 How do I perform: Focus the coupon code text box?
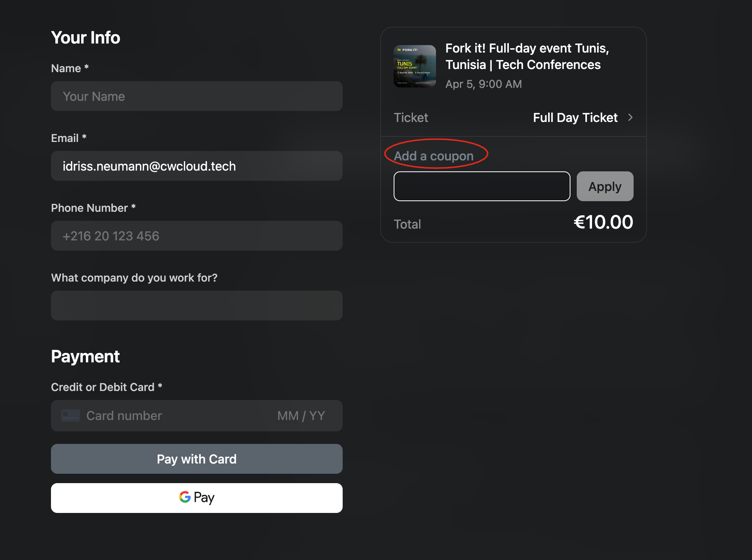(x=481, y=186)
